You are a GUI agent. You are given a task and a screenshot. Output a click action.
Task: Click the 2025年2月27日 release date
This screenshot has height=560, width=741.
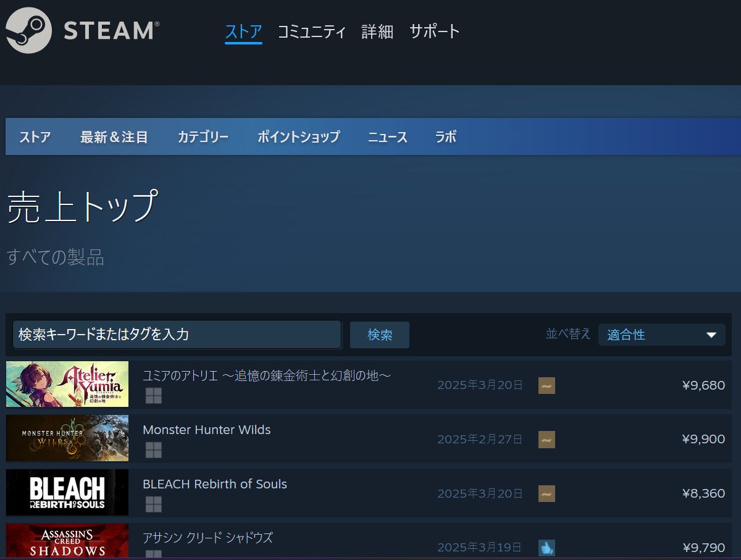click(x=480, y=440)
